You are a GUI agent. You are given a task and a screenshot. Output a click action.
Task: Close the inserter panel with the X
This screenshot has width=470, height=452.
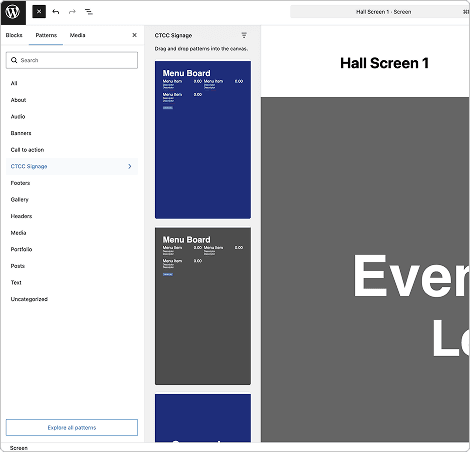(x=134, y=35)
